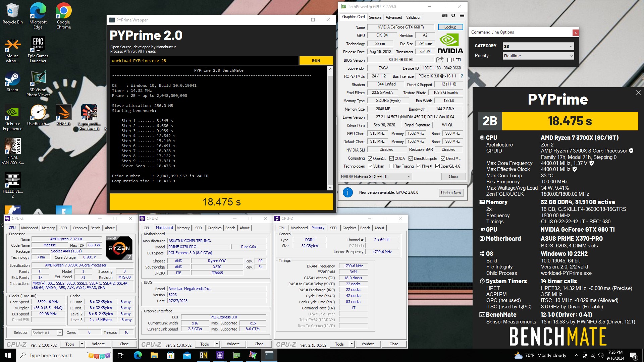Refresh GPU-Z data with the refresh icon
The width and height of the screenshot is (644, 362).
(x=453, y=15)
